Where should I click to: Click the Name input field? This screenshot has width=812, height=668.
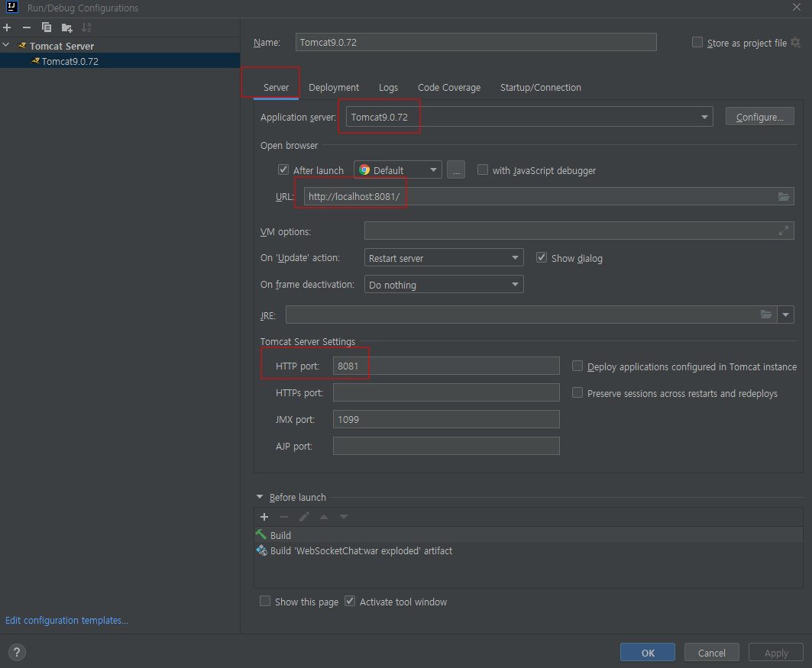click(476, 43)
